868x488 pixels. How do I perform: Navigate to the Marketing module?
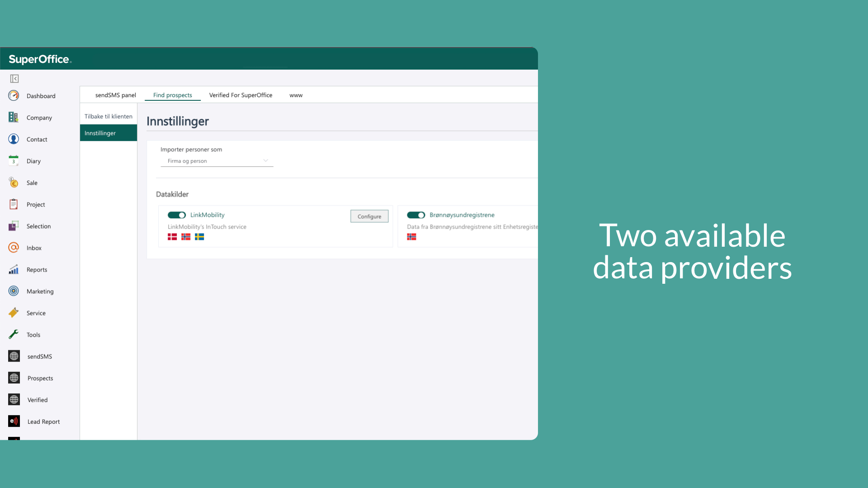click(40, 291)
